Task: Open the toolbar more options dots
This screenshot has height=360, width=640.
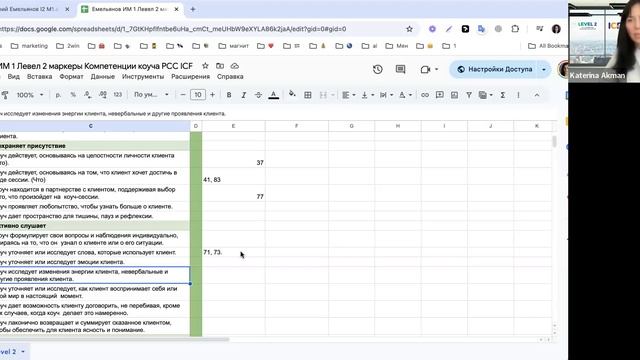Action: click(518, 95)
